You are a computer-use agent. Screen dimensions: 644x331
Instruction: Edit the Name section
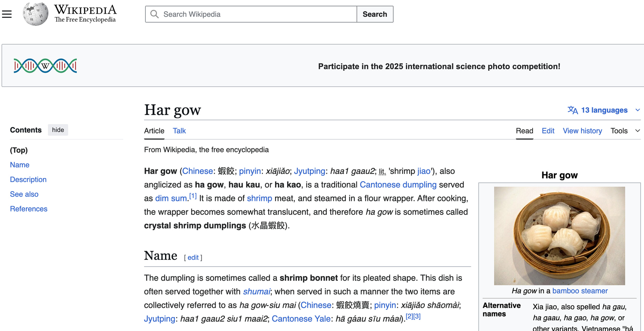pos(193,258)
